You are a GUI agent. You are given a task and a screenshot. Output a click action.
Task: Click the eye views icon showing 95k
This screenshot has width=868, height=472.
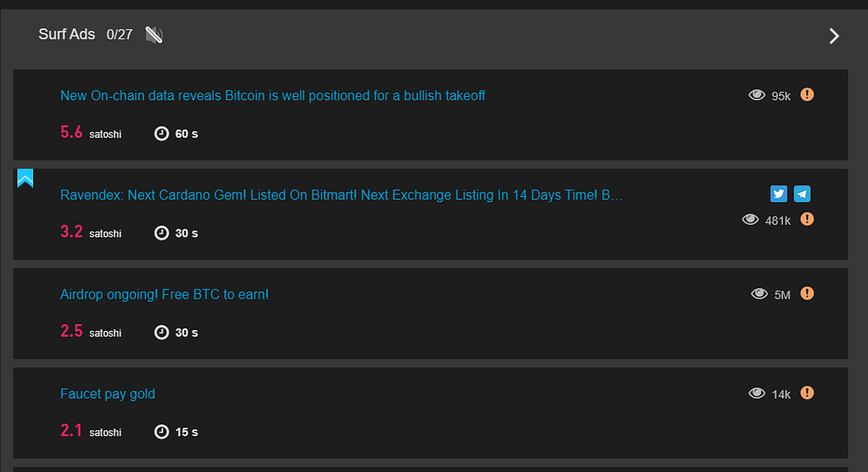click(x=757, y=95)
